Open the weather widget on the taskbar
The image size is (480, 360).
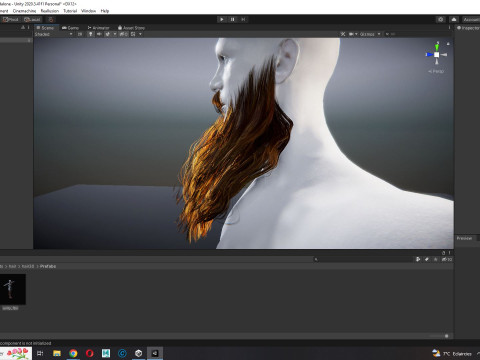452,353
